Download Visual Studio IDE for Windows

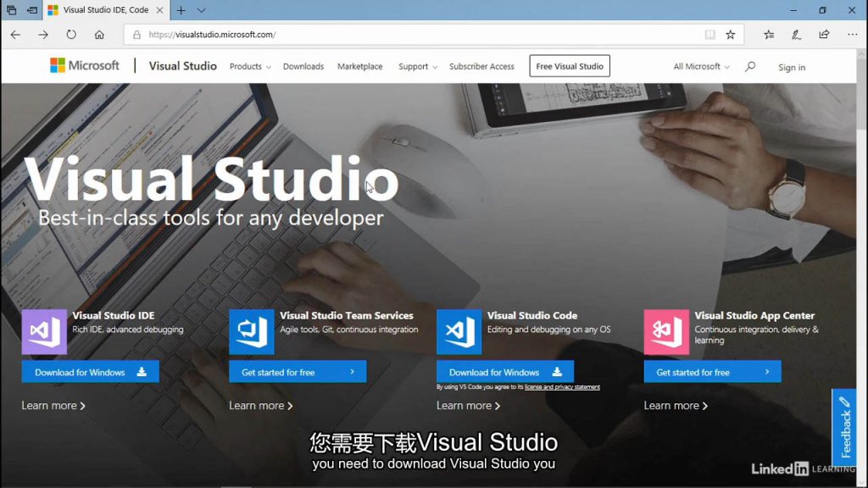coord(90,372)
